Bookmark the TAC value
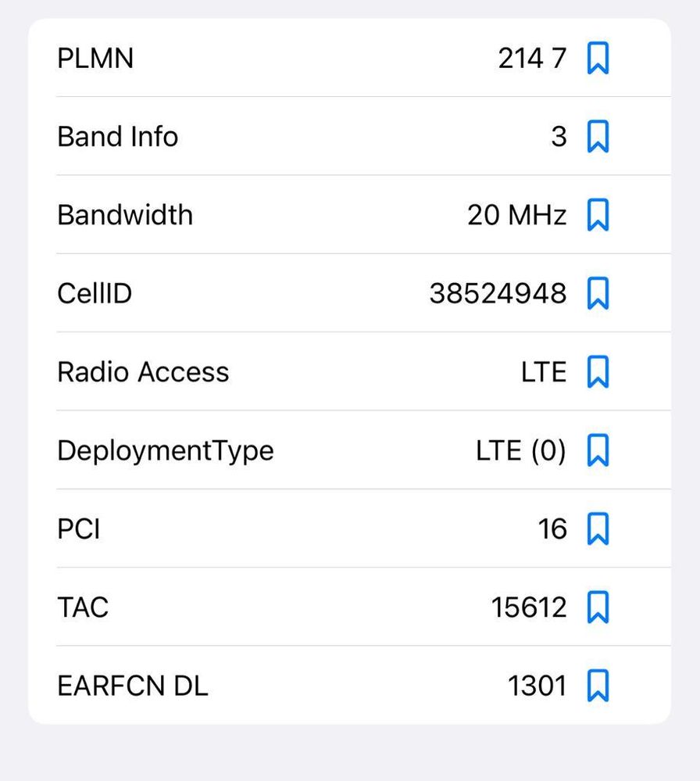700x781 pixels. [x=598, y=607]
